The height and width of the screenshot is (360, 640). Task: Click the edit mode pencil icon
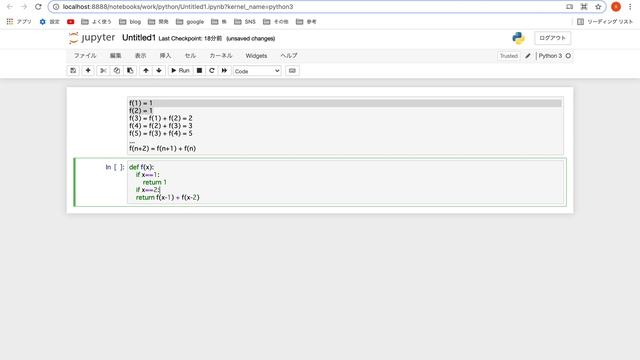527,56
